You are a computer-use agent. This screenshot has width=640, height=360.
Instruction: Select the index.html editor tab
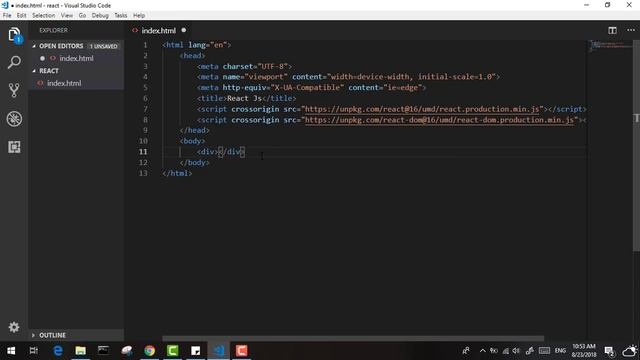click(158, 30)
